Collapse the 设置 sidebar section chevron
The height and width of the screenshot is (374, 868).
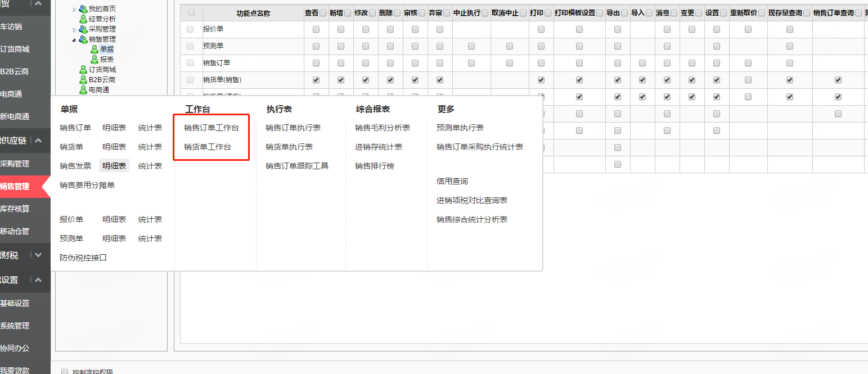click(x=38, y=280)
